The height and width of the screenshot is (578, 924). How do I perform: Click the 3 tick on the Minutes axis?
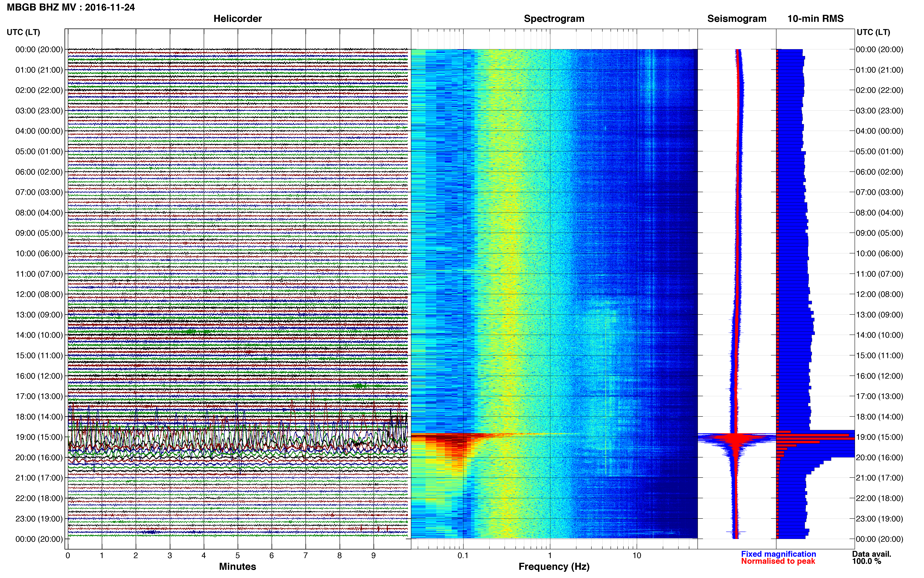tap(170, 555)
